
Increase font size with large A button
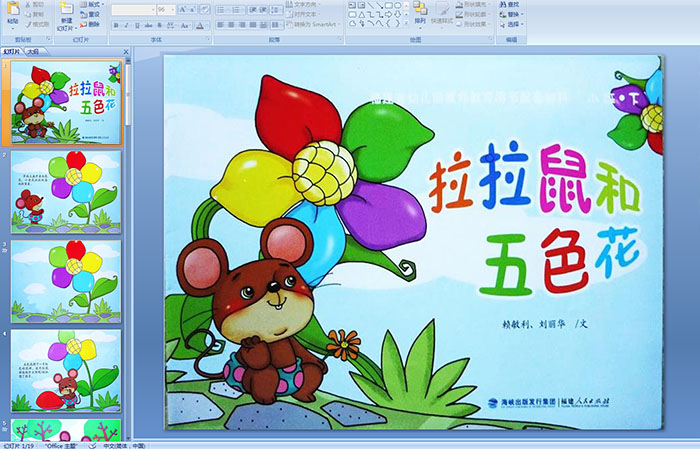tap(182, 9)
